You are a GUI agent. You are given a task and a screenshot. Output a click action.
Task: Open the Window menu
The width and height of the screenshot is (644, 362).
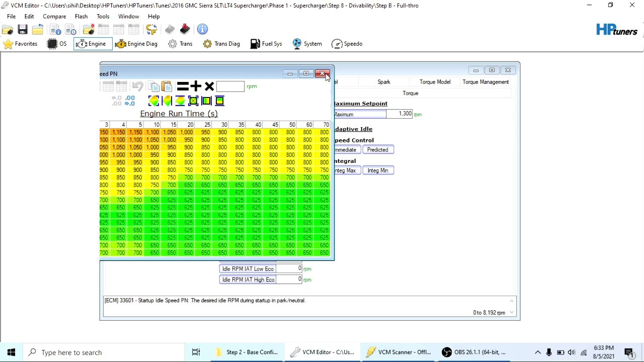pyautogui.click(x=128, y=17)
